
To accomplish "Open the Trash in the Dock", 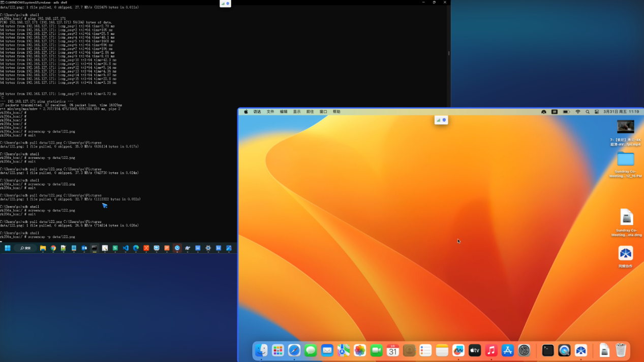I will click(x=621, y=350).
